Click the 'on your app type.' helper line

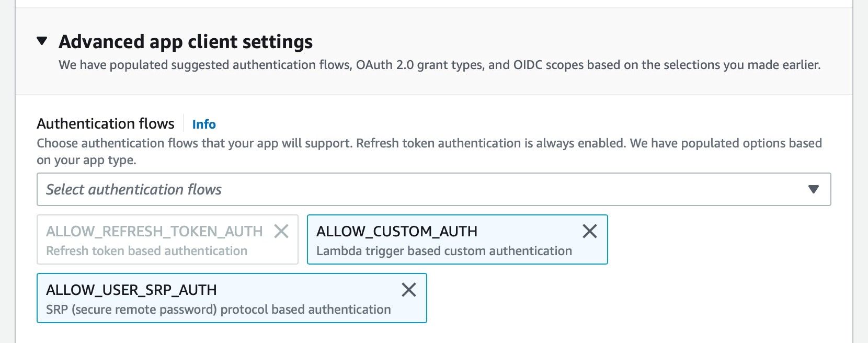pos(86,160)
